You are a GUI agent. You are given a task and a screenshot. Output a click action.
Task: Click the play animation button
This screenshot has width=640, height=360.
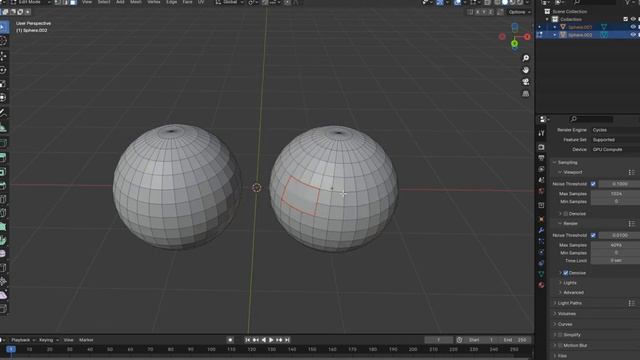tap(271, 340)
